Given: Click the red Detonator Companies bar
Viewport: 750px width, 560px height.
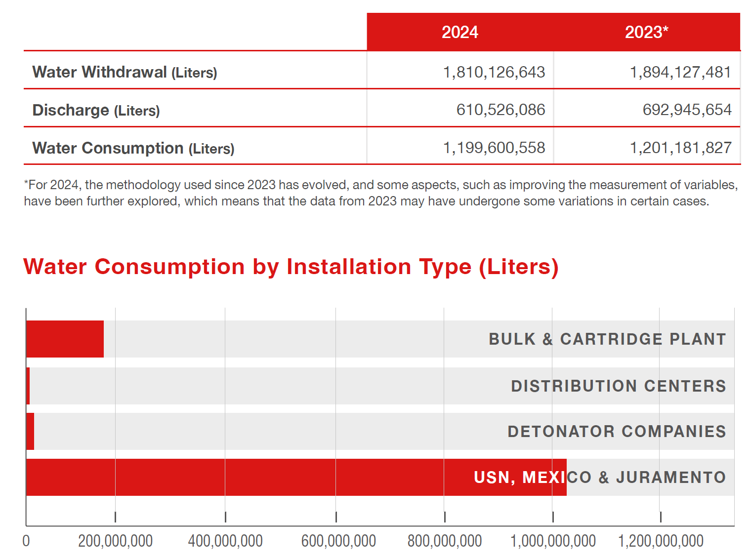Looking at the screenshot, I should (x=30, y=432).
